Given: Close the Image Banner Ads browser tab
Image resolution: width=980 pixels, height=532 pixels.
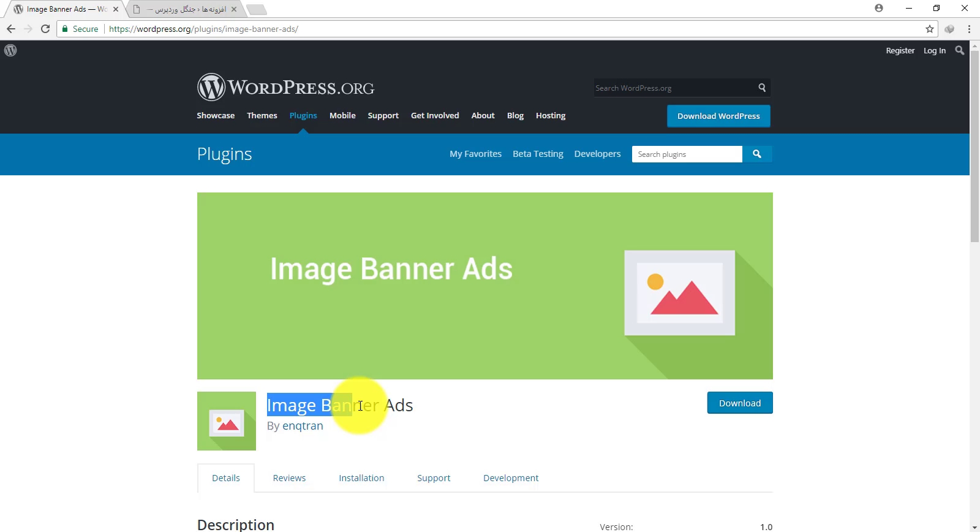Looking at the screenshot, I should point(116,9).
